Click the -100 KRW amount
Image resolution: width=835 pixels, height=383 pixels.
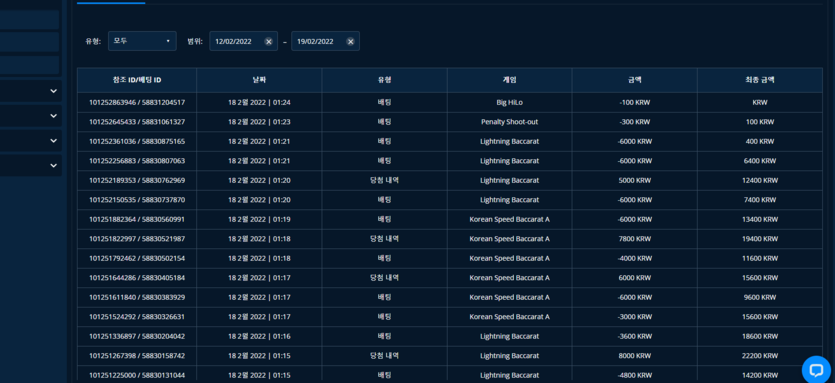click(635, 102)
